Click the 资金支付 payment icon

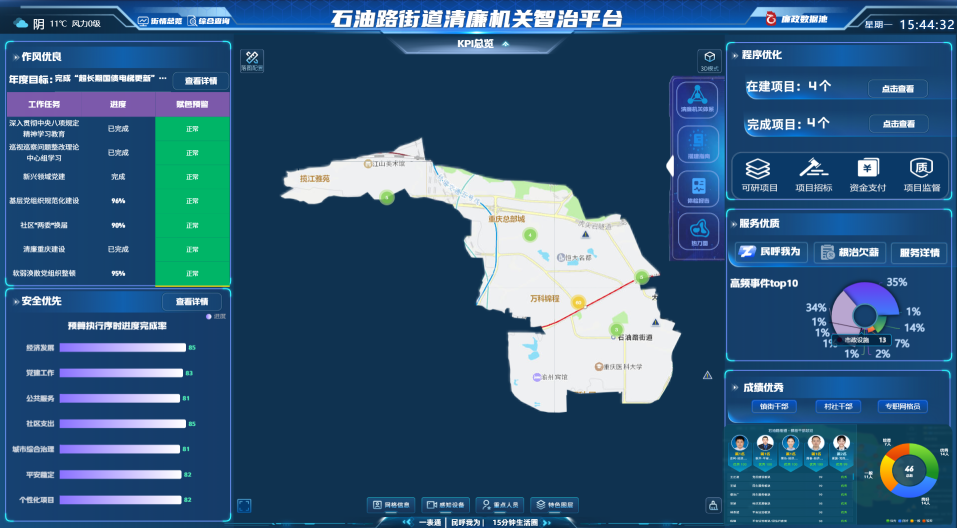[x=867, y=175]
